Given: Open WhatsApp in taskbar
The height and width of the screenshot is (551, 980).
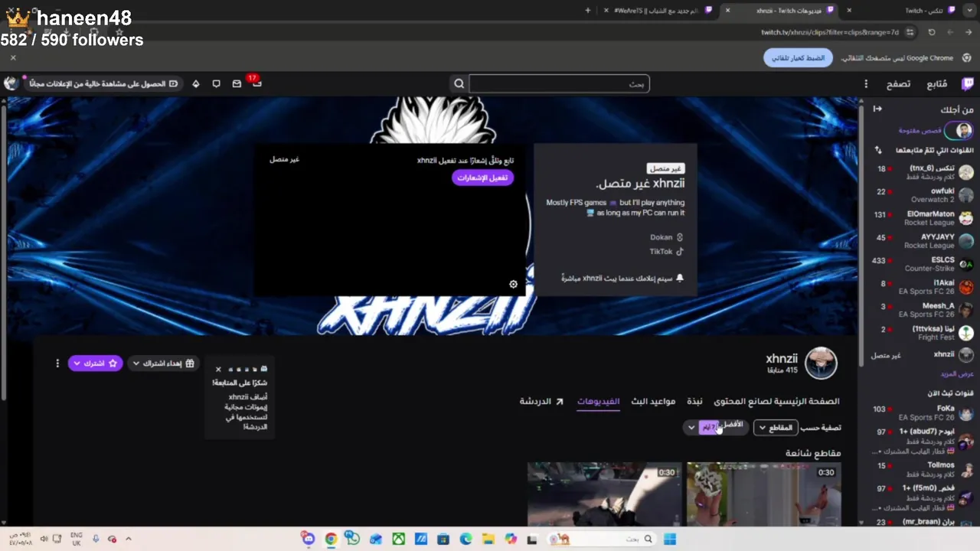Looking at the screenshot, I should coord(352,539).
